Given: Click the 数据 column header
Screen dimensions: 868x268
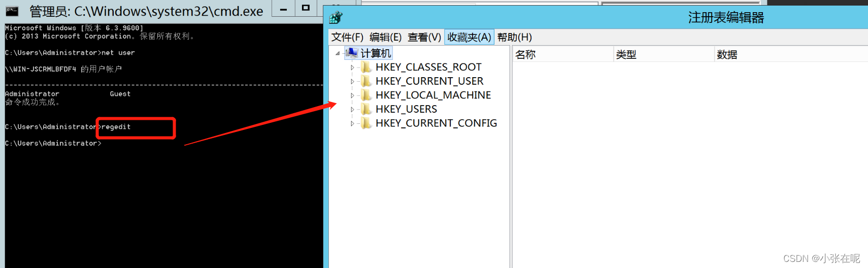Looking at the screenshot, I should click(x=791, y=54).
